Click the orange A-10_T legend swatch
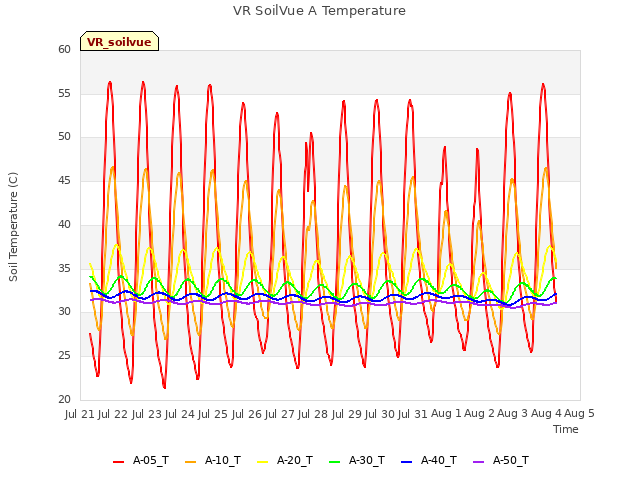 coord(191,462)
